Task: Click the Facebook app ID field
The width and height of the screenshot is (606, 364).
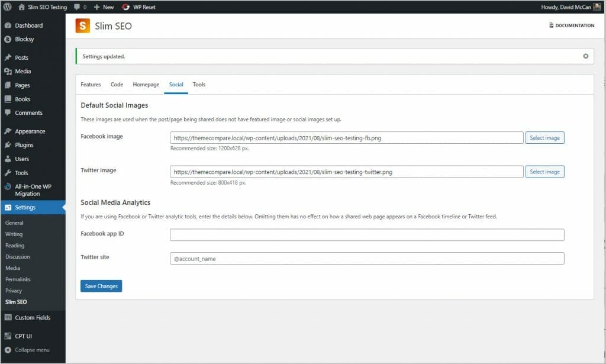Action: click(367, 235)
